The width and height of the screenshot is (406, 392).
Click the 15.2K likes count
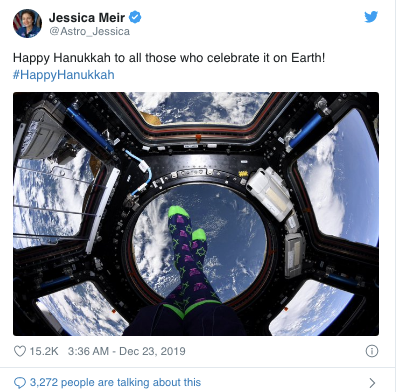pyautogui.click(x=44, y=351)
